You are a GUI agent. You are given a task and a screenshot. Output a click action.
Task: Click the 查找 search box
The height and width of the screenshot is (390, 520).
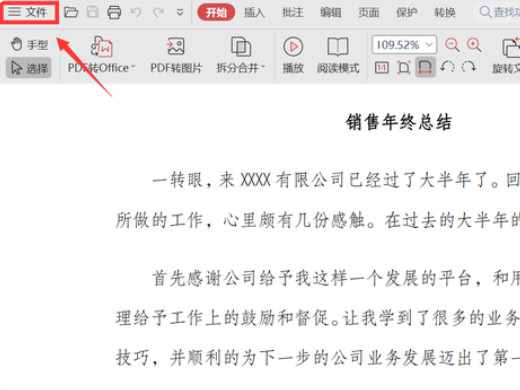pyautogui.click(x=497, y=12)
